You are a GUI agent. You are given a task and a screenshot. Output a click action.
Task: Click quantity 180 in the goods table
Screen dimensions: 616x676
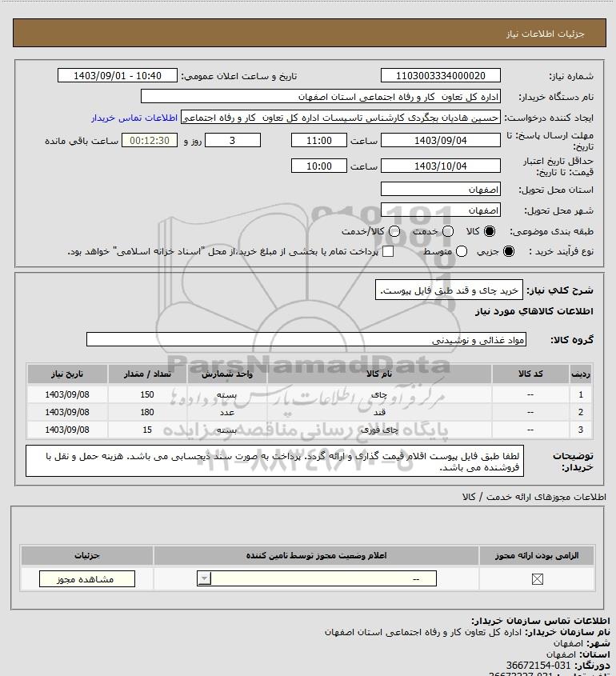tap(147, 412)
